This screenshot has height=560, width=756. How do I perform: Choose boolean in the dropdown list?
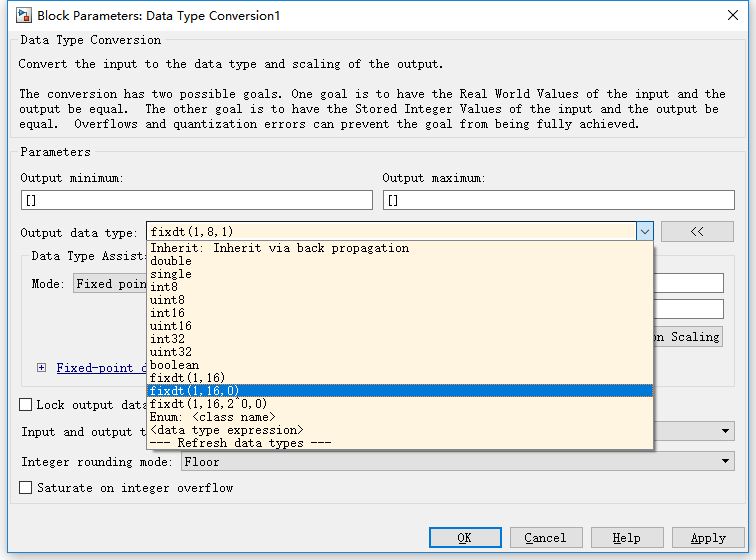[174, 365]
